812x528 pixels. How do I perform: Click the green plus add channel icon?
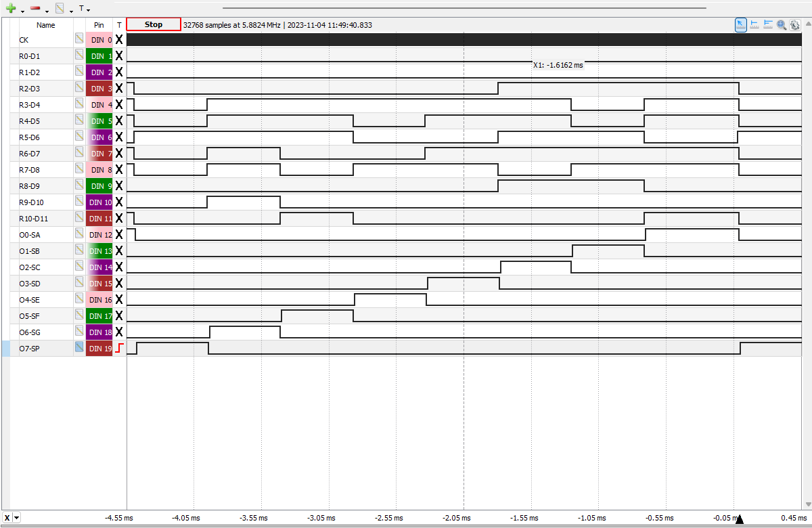tap(11, 9)
